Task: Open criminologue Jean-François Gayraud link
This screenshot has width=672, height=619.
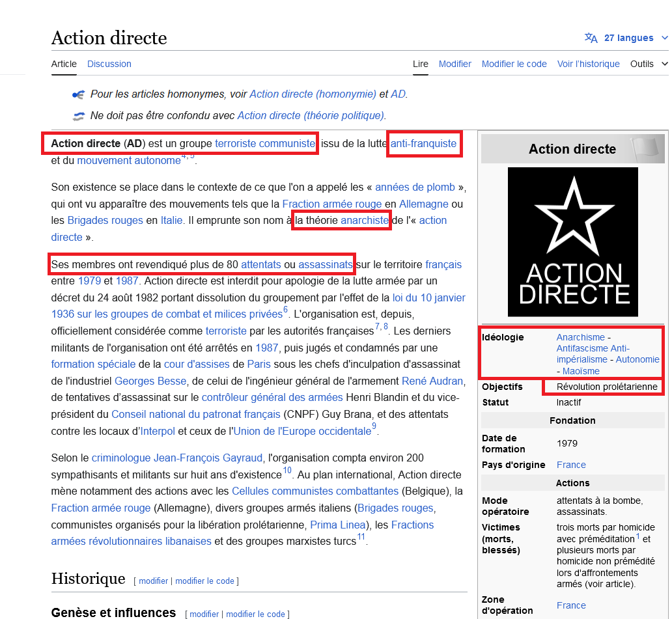Action: [x=177, y=458]
